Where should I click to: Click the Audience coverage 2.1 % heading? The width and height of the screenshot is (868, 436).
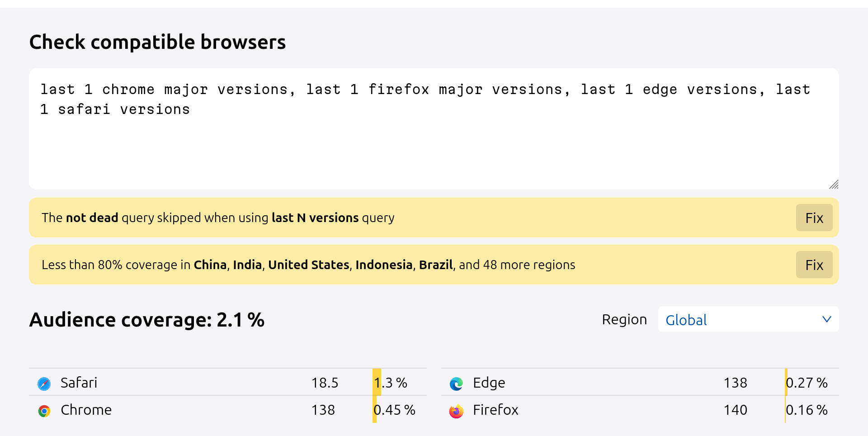tap(147, 320)
